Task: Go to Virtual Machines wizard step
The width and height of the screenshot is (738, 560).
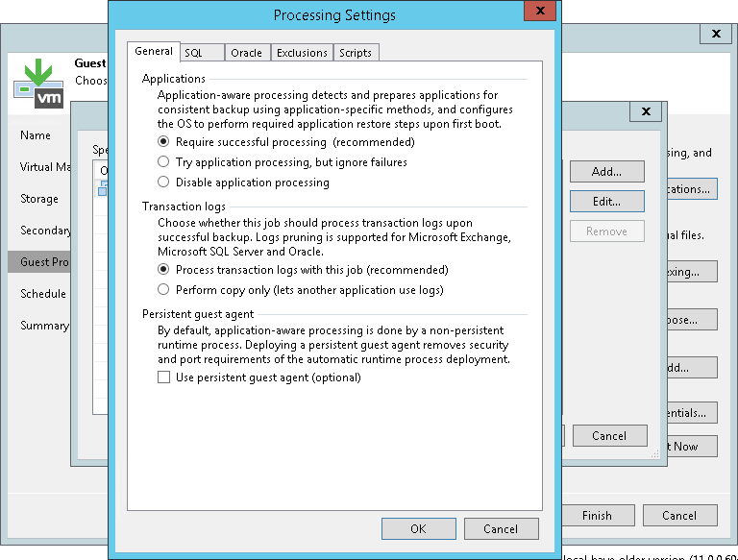Action: coord(45,167)
